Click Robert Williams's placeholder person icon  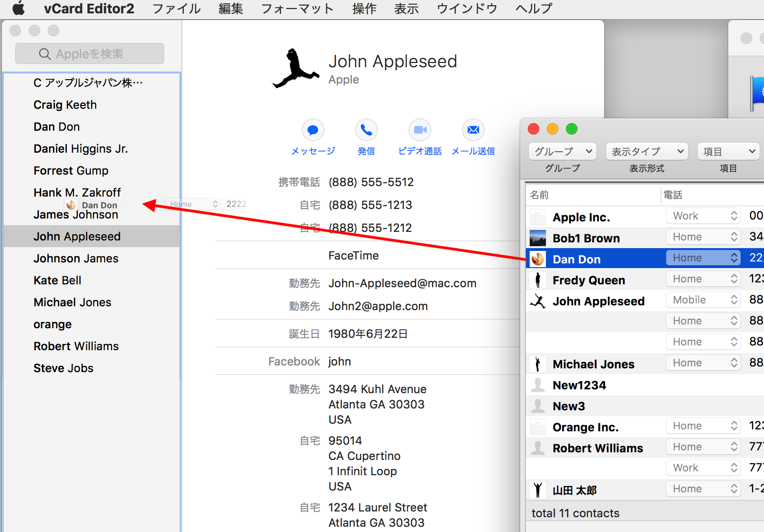pos(538,448)
